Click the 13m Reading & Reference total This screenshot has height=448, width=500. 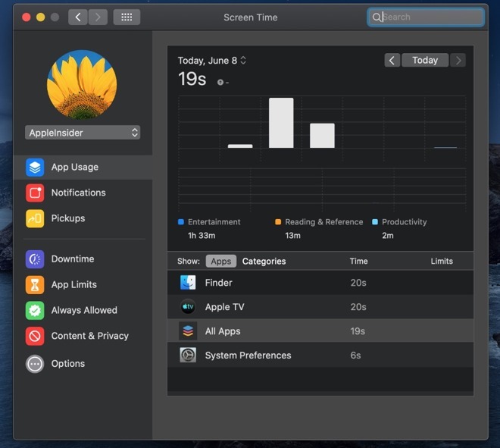(x=292, y=236)
